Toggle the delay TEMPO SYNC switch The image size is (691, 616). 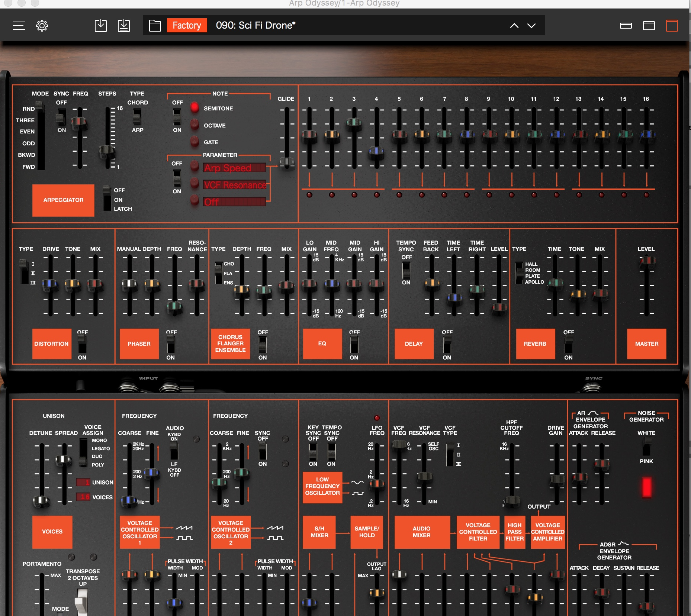point(406,270)
